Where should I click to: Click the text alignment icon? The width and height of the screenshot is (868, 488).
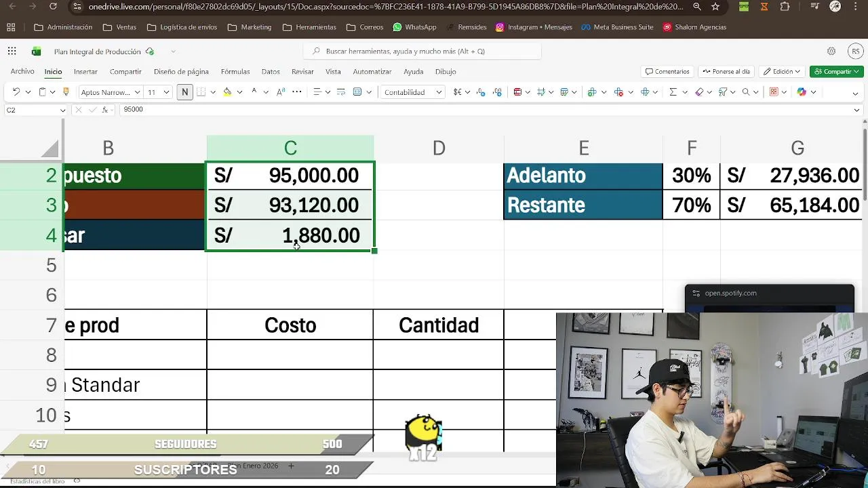click(317, 92)
